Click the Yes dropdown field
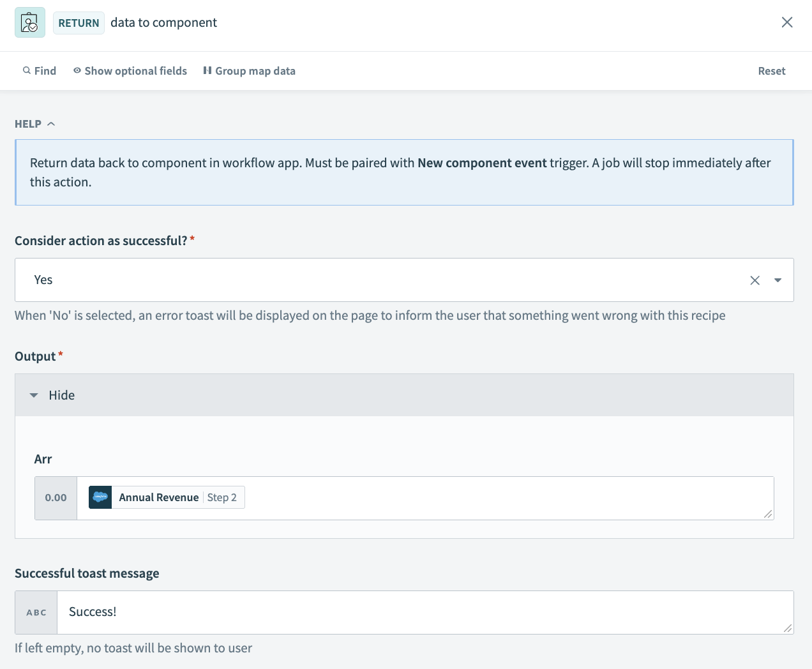 coord(383,280)
